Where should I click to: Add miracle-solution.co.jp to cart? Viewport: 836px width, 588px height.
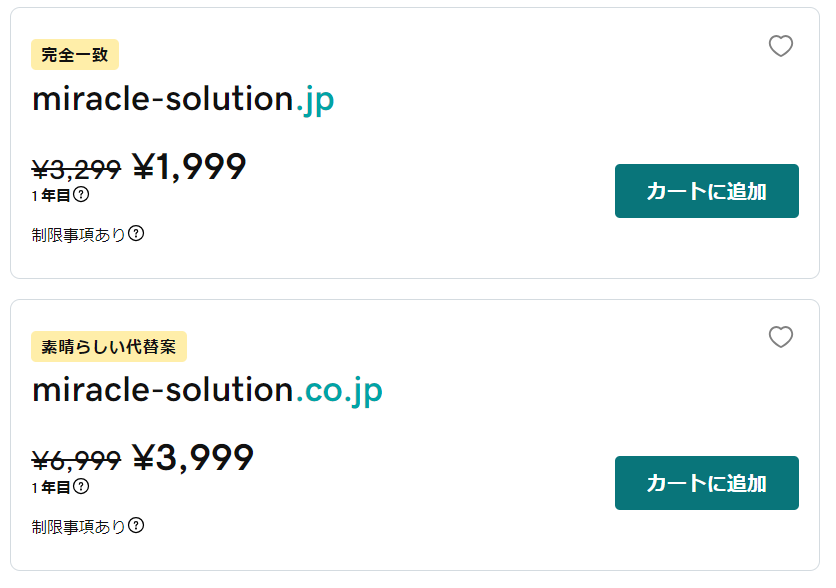pos(706,483)
